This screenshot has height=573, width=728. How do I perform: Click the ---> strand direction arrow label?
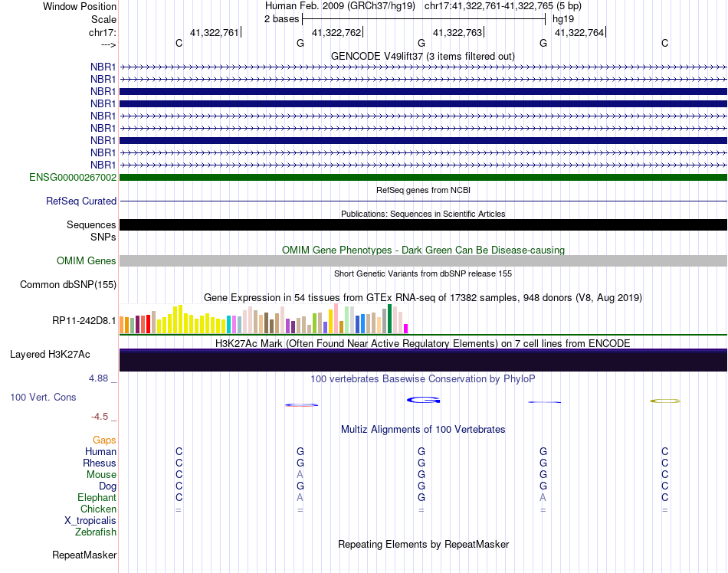109,44
